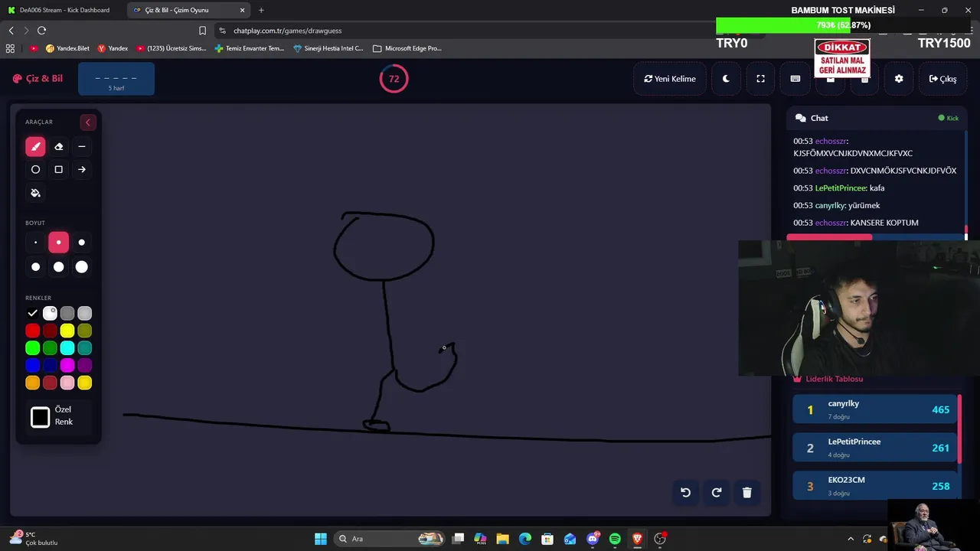Choose the largest brush size
980x551 pixels.
82,267
